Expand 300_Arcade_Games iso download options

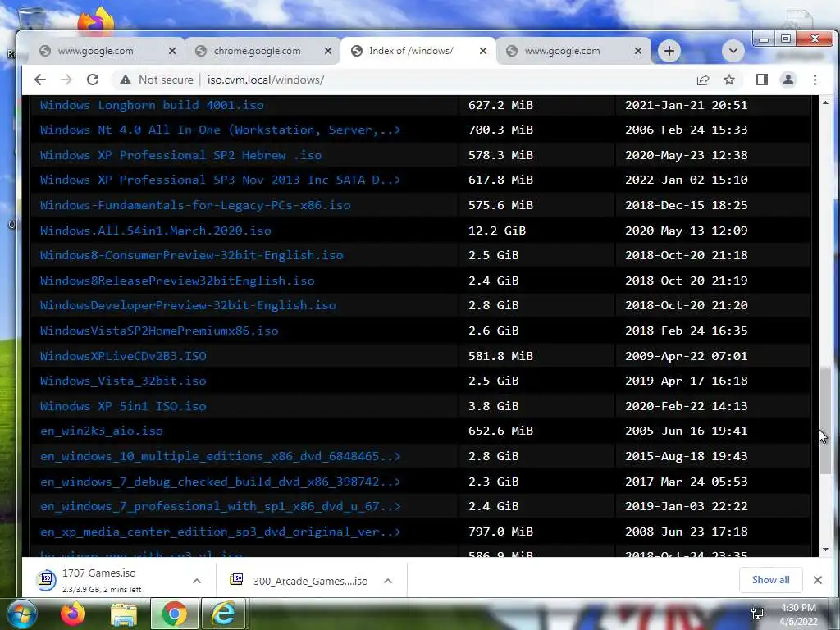click(388, 581)
